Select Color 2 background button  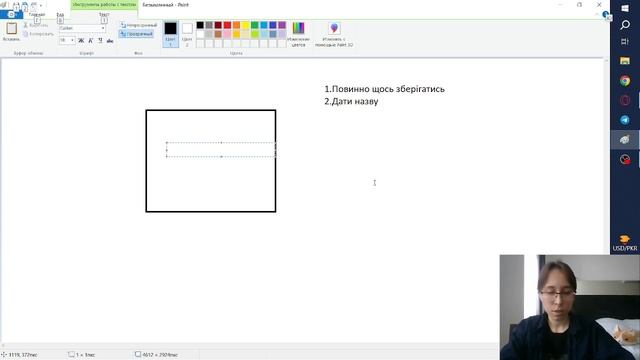pyautogui.click(x=187, y=34)
